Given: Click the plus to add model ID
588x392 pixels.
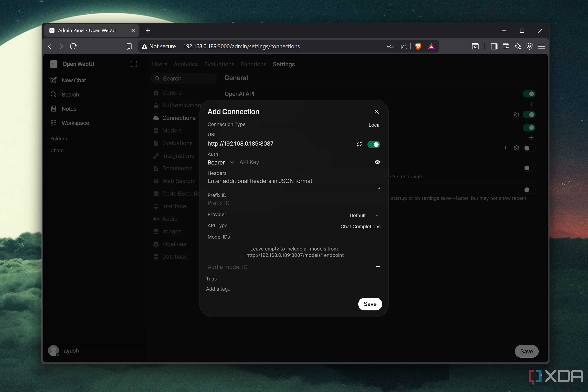Looking at the screenshot, I should point(378,267).
